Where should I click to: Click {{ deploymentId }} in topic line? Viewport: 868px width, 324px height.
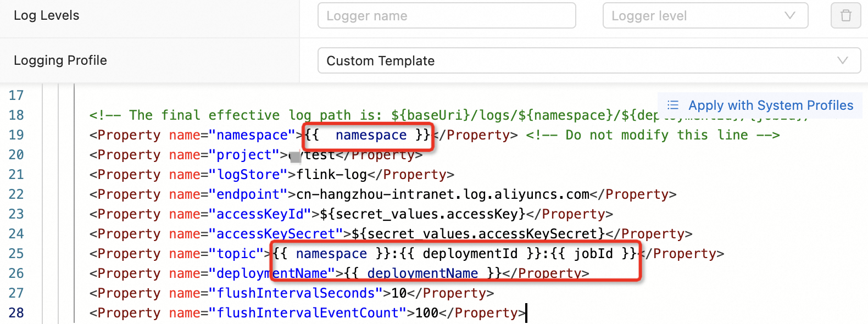point(471,254)
